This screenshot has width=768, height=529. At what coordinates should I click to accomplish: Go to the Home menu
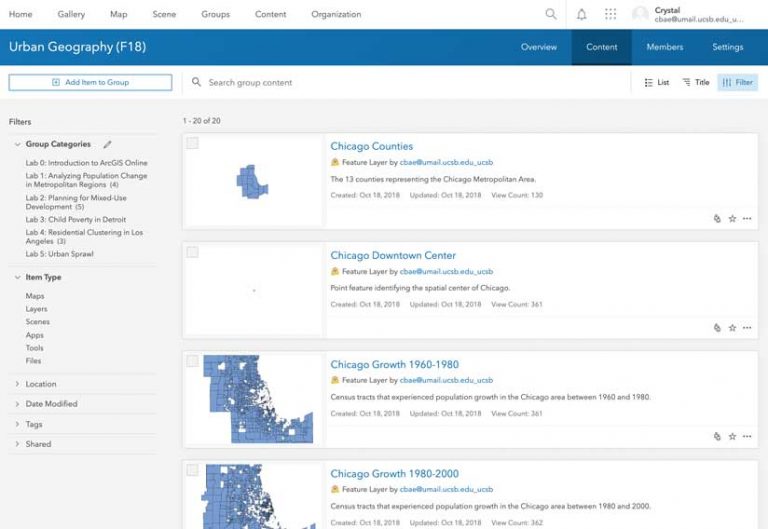coord(21,14)
